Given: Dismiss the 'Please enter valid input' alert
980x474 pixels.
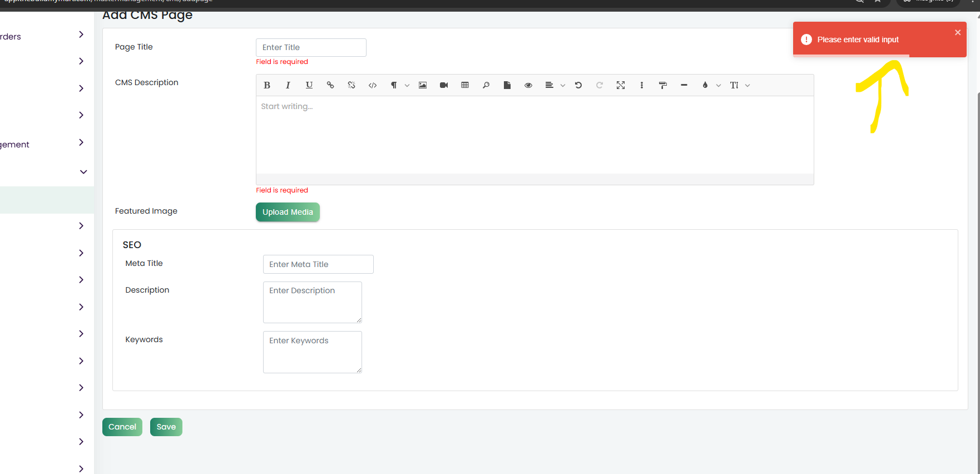Looking at the screenshot, I should click(x=958, y=32).
